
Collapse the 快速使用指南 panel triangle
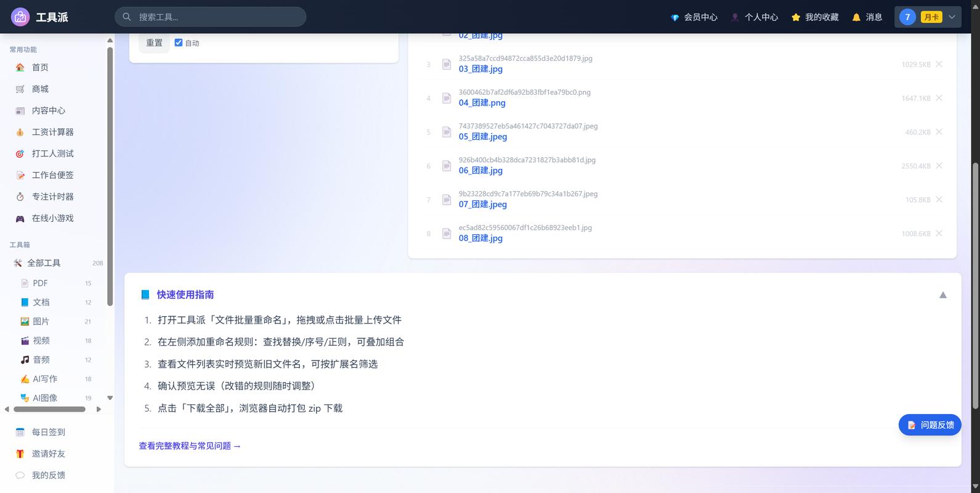tap(942, 295)
